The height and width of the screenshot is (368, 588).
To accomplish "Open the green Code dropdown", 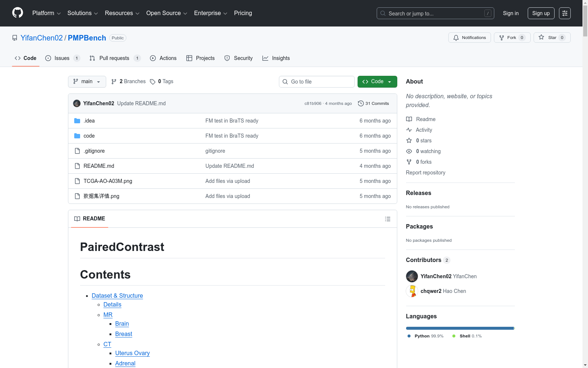I will 377,82.
